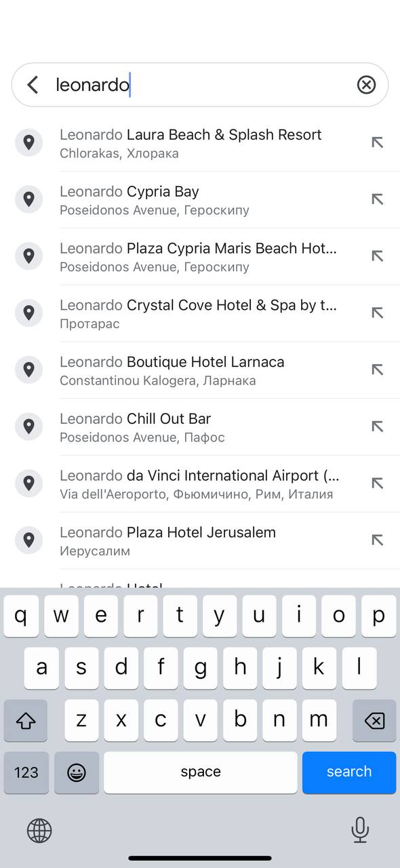Switch to the 123 numeric keyboard

click(x=26, y=772)
